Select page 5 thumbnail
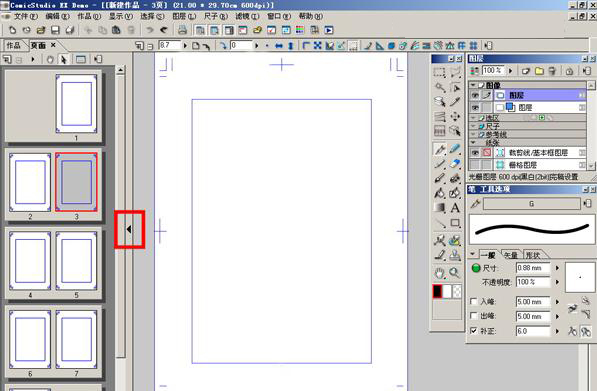The height and width of the screenshot is (391, 597). pos(76,262)
